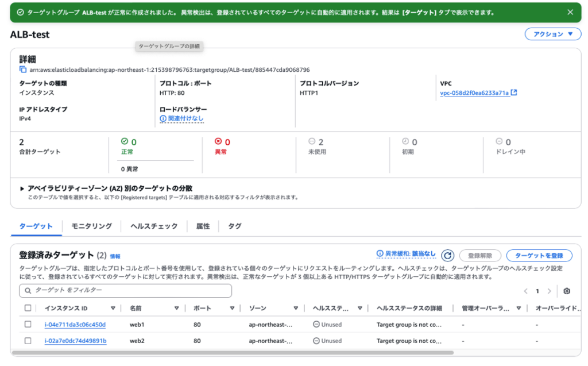Viewport: 588px width, 366px height.
Task: Click the external link icon beside VPC ID
Action: point(514,93)
